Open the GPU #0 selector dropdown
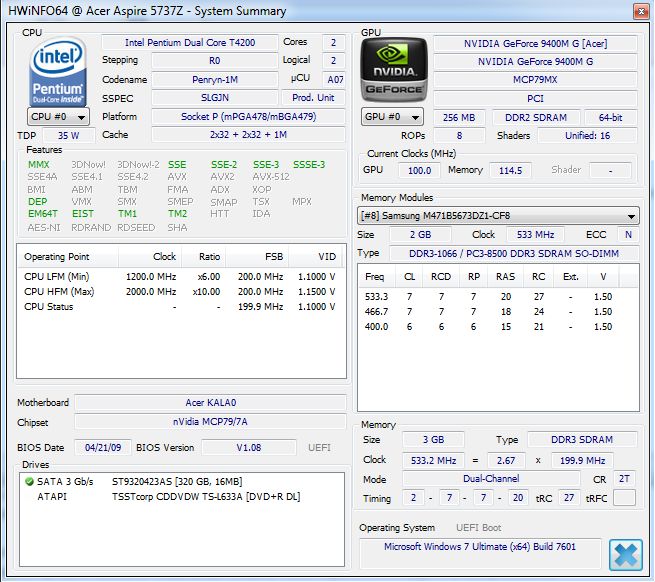The width and height of the screenshot is (655, 582). click(392, 117)
